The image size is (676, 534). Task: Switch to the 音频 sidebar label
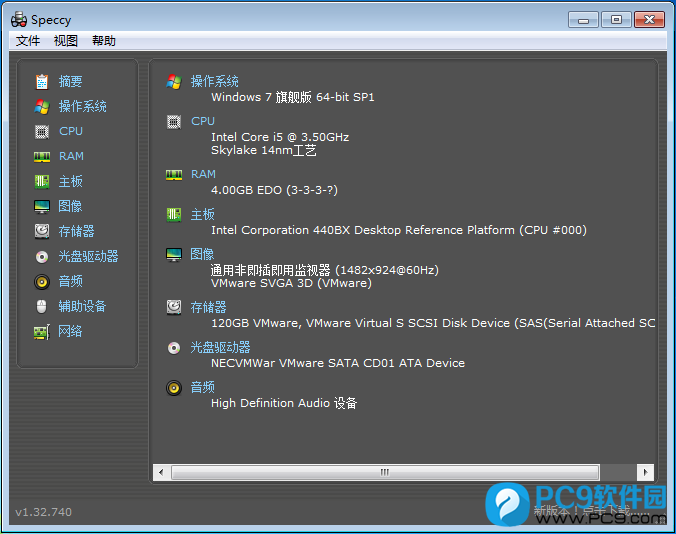point(70,281)
